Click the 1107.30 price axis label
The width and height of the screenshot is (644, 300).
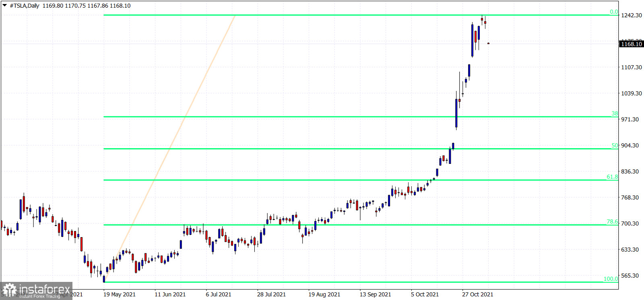[x=632, y=67]
